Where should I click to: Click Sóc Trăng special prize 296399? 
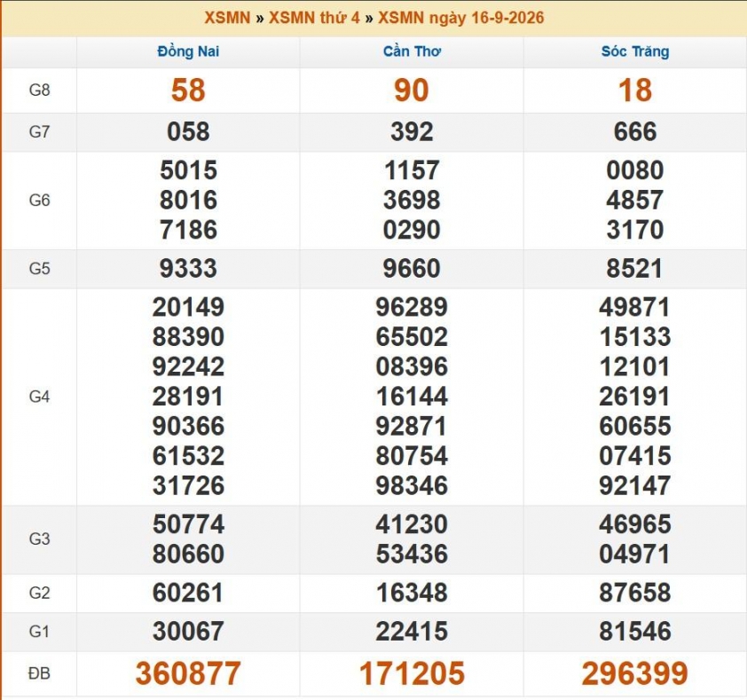point(635,673)
